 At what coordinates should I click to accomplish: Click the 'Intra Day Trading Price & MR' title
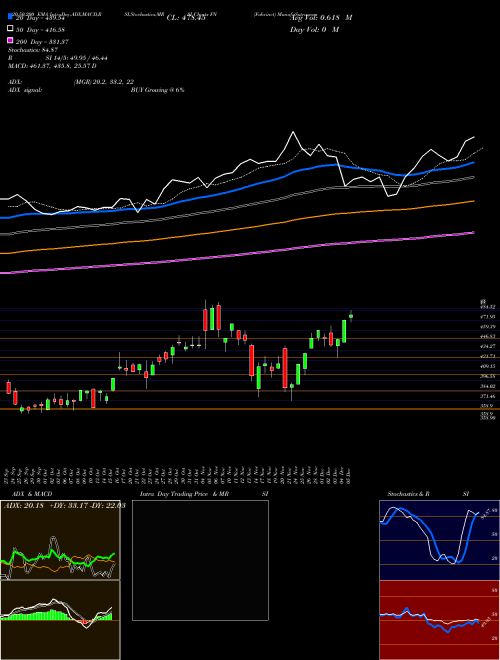pos(184,494)
